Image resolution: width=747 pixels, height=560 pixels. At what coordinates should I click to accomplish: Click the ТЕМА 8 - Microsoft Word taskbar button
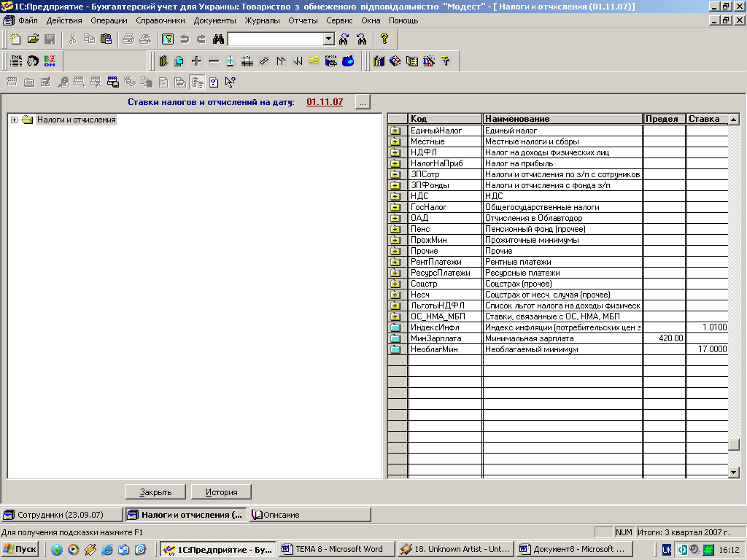(x=337, y=549)
